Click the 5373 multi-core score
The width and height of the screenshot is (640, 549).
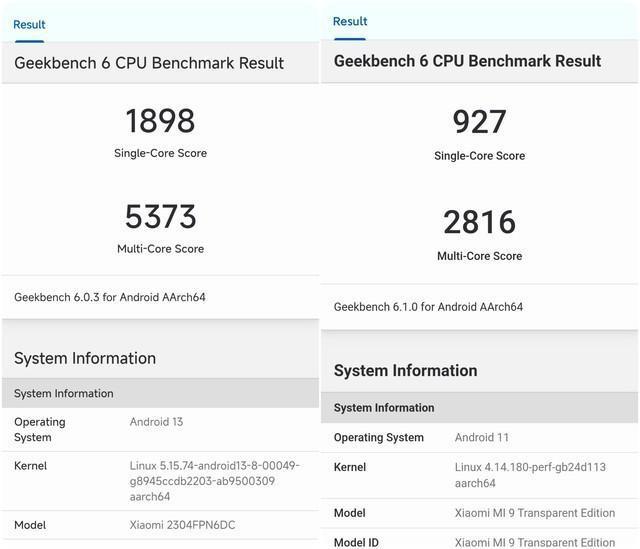click(x=160, y=217)
